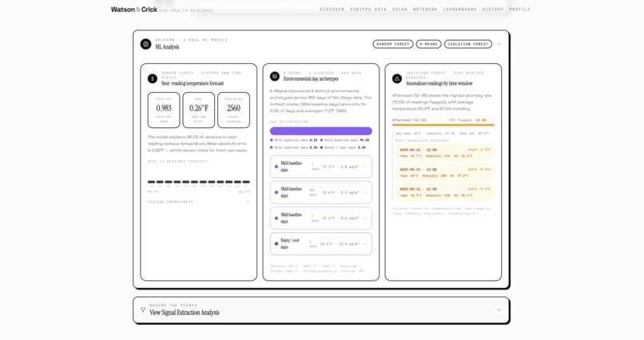644x340 pixels.
Task: Click the anomalous reading with Temp 81.9°F
Action: (x=445, y=193)
